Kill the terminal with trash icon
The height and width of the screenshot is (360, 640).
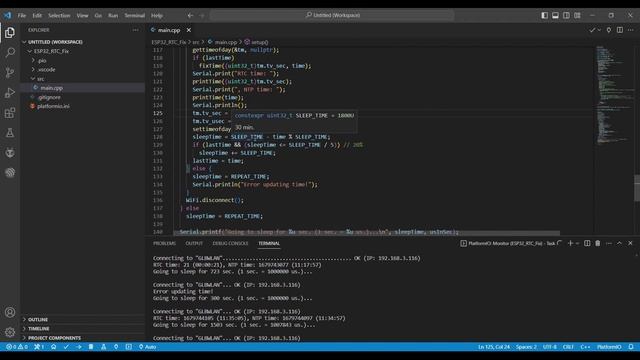598,243
